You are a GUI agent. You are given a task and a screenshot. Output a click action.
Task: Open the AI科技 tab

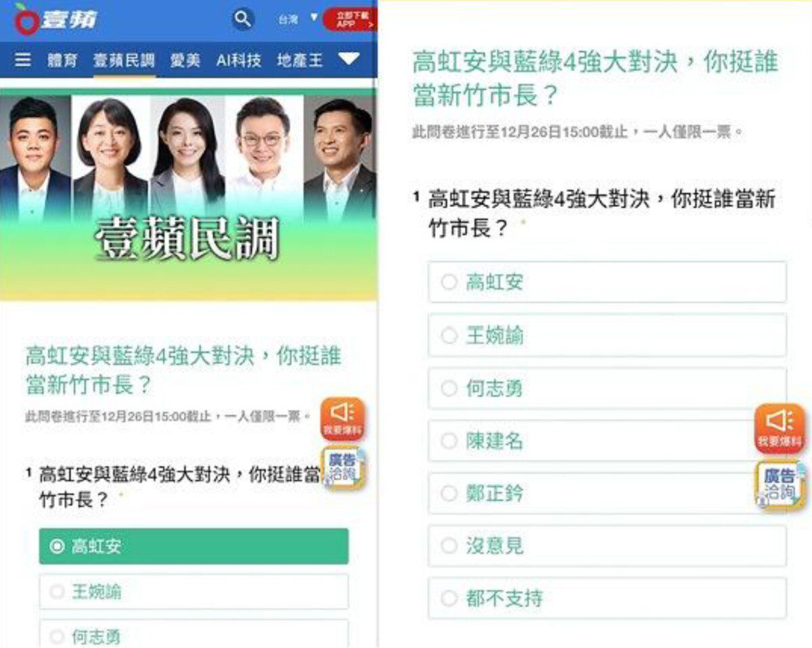[x=238, y=61]
